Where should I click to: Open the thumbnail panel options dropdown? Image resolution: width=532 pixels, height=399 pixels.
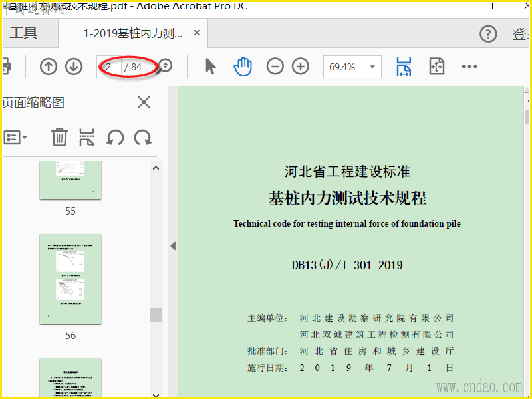point(15,138)
